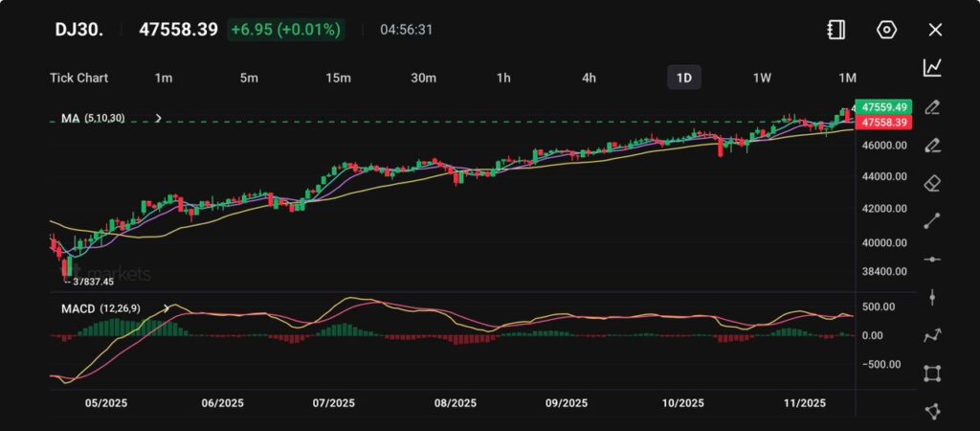Viewport: 980px width, 431px height.
Task: Open chart settings via the hexagon icon
Action: tap(886, 30)
